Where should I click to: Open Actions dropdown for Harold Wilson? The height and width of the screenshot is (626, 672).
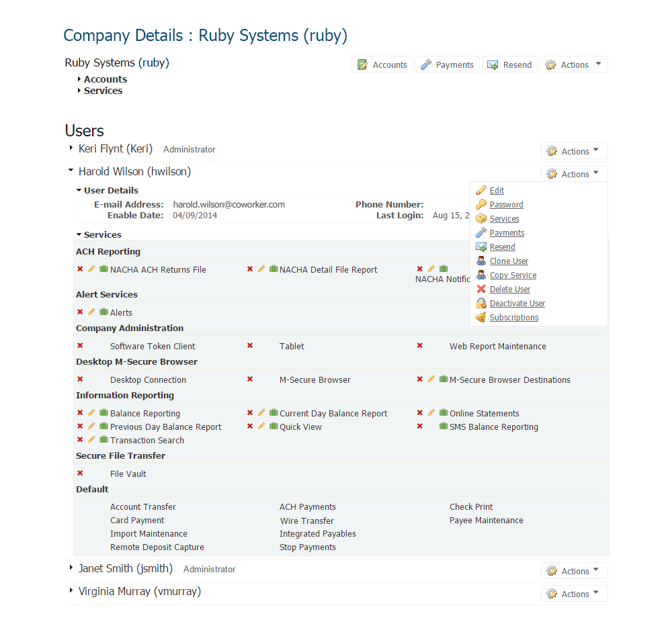(575, 174)
